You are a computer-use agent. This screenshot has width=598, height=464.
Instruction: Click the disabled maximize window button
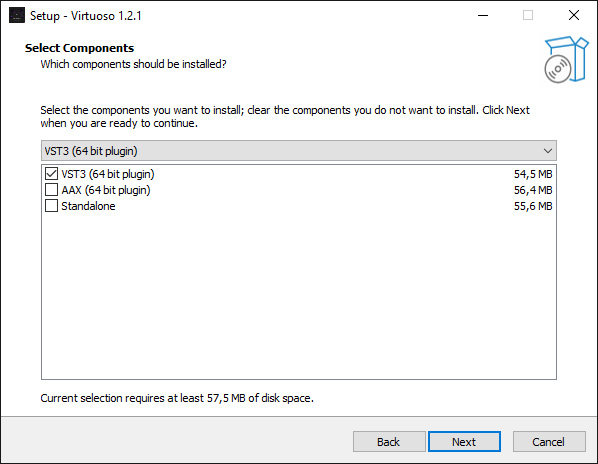528,15
